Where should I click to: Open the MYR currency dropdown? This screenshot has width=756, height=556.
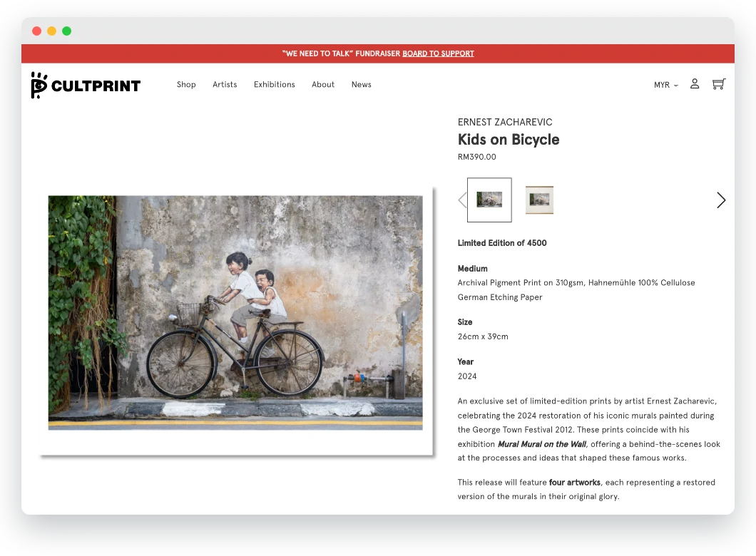click(x=666, y=85)
